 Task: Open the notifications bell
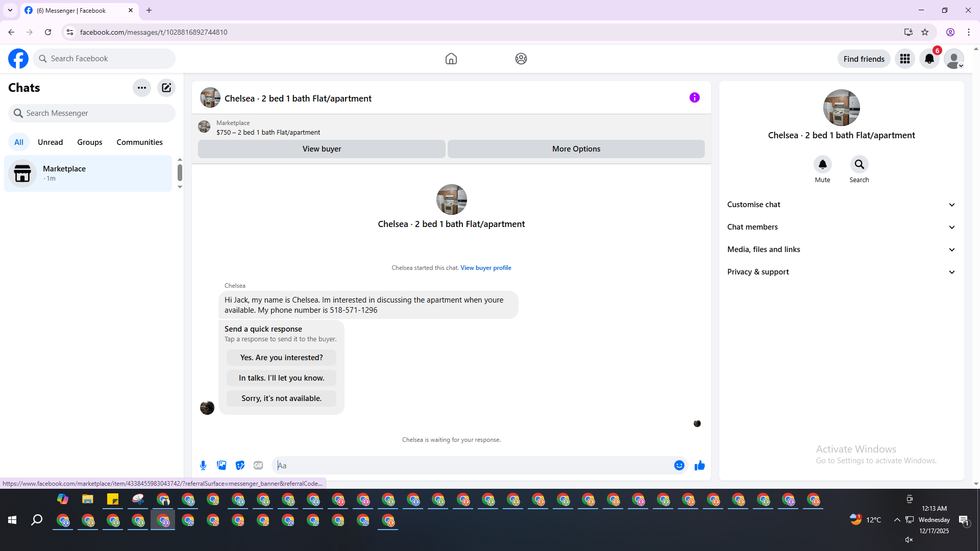click(929, 59)
